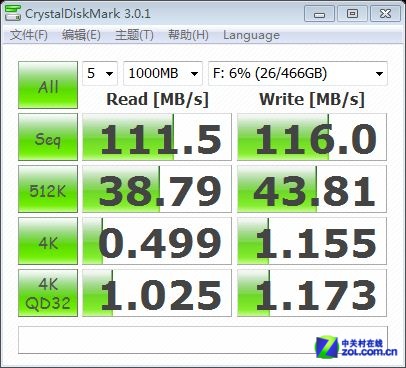406x368 pixels.
Task: Open the 1000MB test size dropdown
Action: coord(163,73)
